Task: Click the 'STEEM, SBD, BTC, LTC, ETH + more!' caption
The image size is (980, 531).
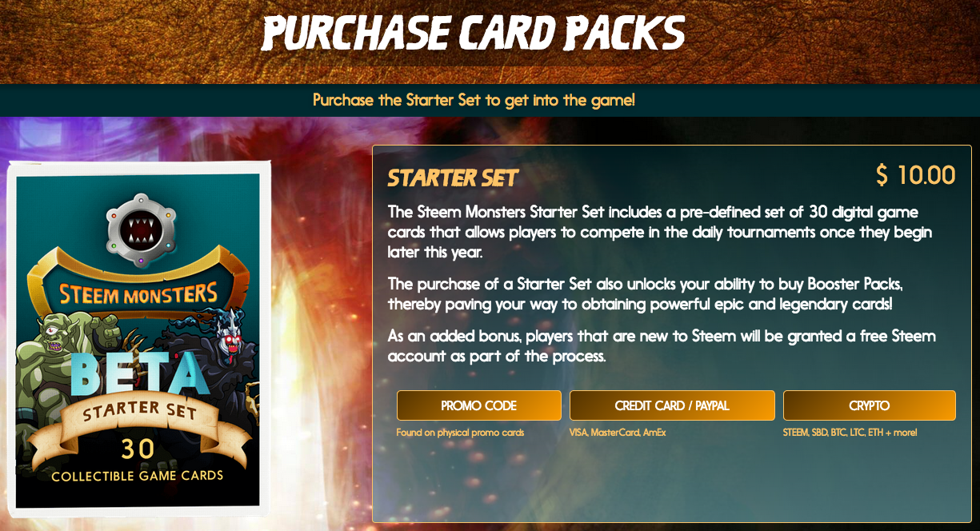Action: coord(850,433)
